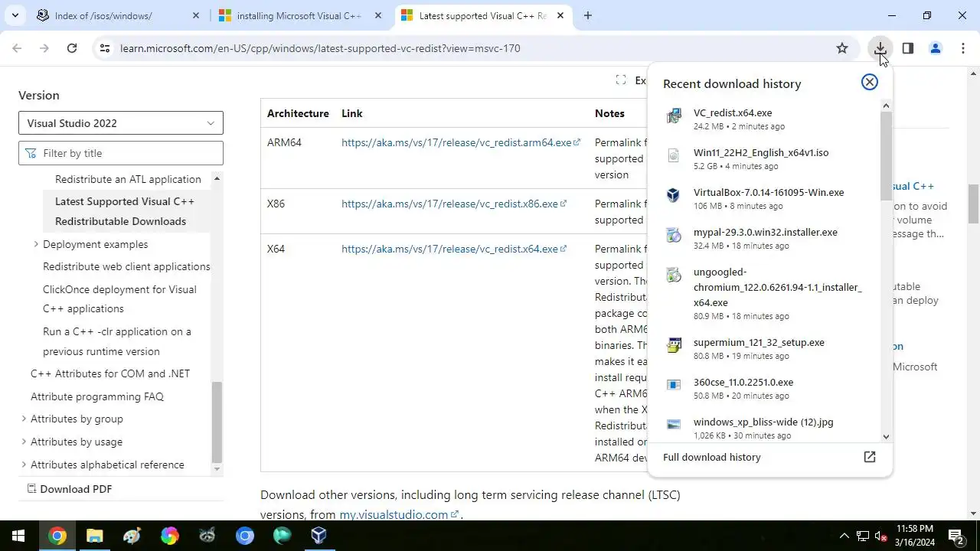Click the download list scrollbar up arrow
The image size is (980, 551).
886,106
